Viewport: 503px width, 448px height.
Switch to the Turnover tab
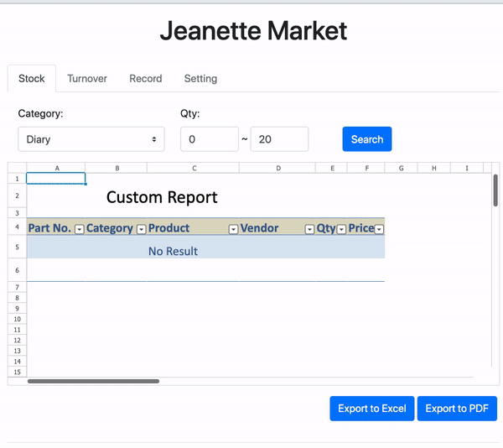(87, 79)
